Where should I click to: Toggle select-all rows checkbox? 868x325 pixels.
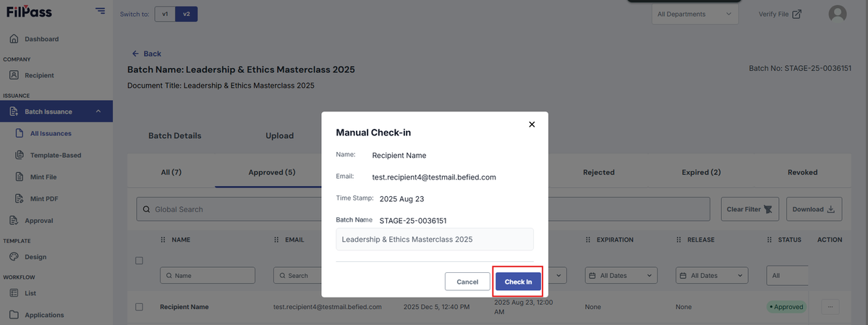tap(140, 261)
